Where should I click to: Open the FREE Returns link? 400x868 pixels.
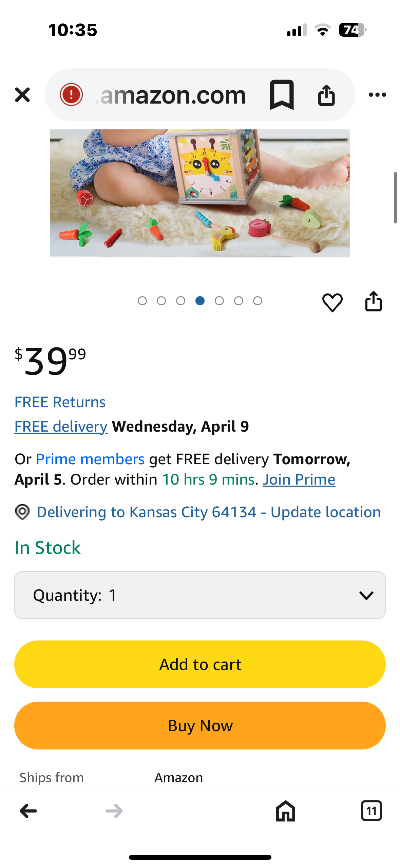click(60, 402)
